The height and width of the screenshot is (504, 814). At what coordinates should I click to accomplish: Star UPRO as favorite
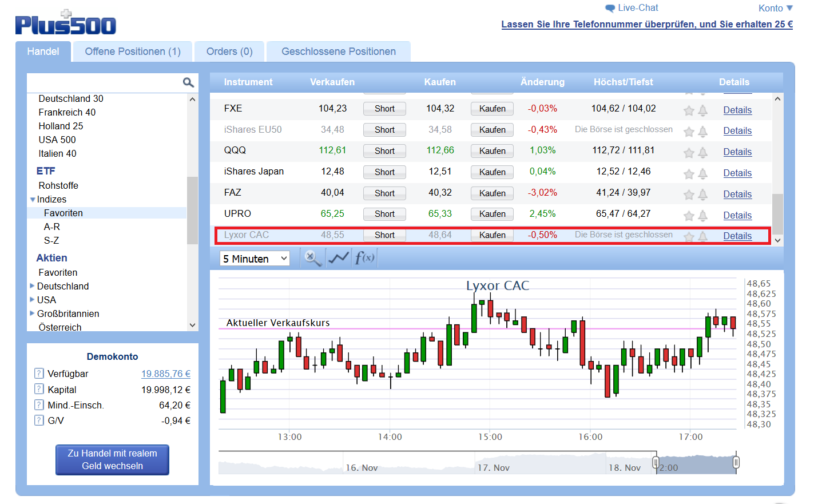(689, 216)
